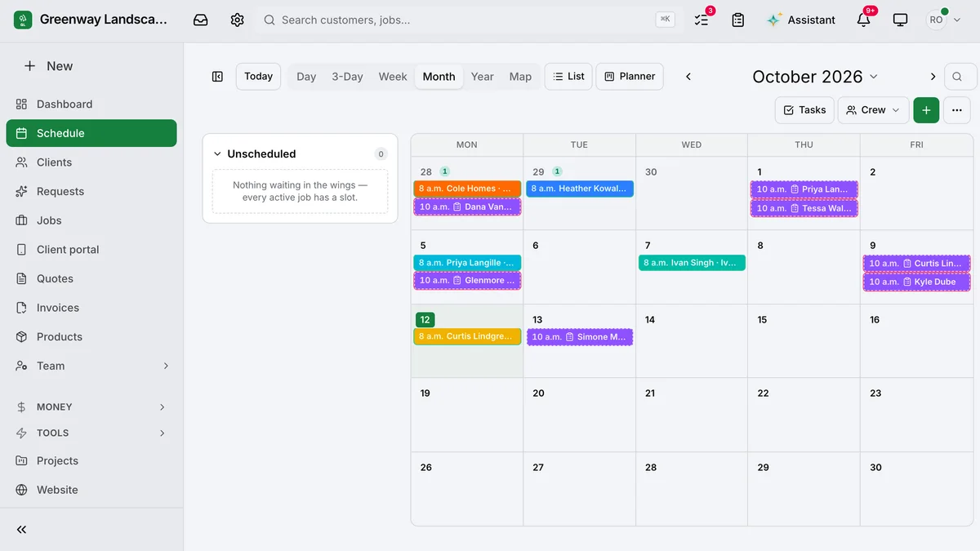Viewport: 980px width, 551px height.
Task: Open the 10 a.m. Tessa Wal event
Action: 804,208
